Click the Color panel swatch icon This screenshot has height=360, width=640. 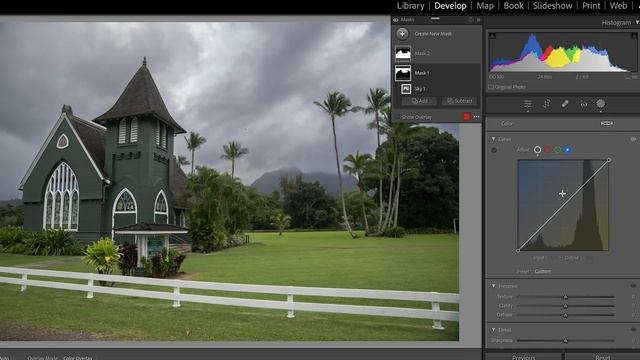point(607,123)
